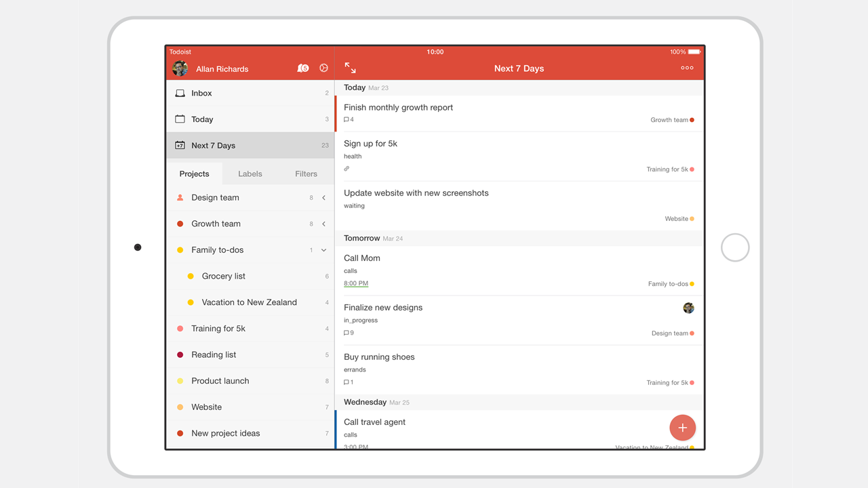Image resolution: width=868 pixels, height=488 pixels.
Task: Open comments on Finalize new designs
Action: pos(349,333)
